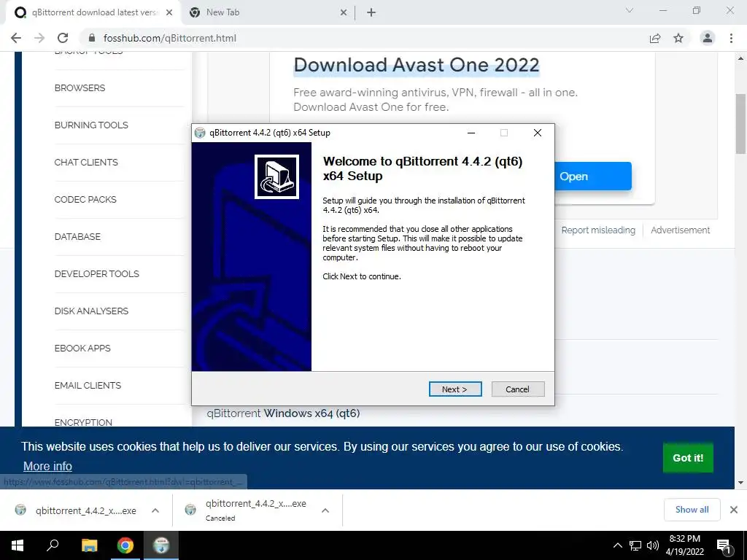The height and width of the screenshot is (560, 747).
Task: Select ENCRYPTION category
Action: 83,422
